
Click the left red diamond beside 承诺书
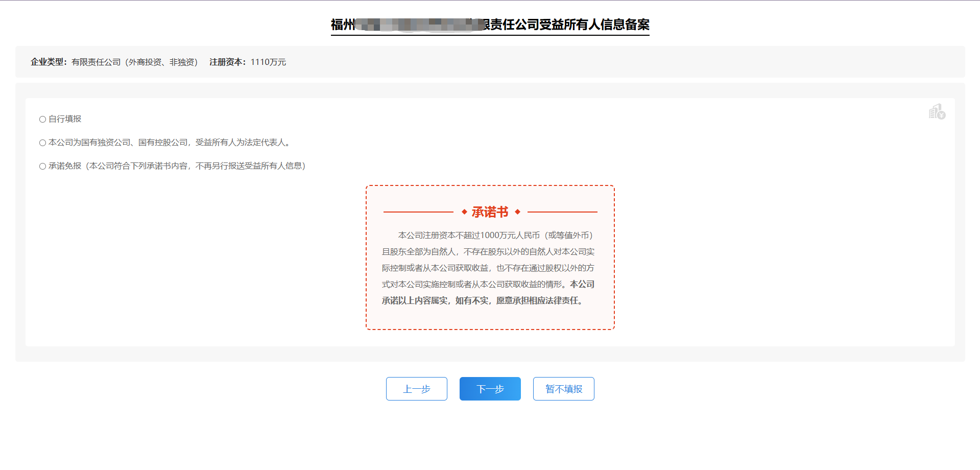[464, 212]
